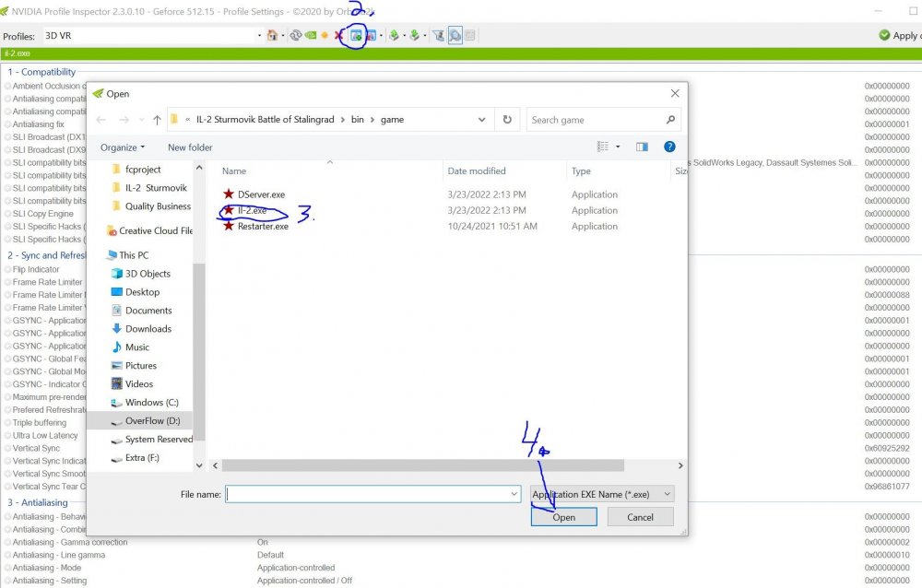922x588 pixels.
Task: Close the Open dialog
Action: click(x=675, y=93)
